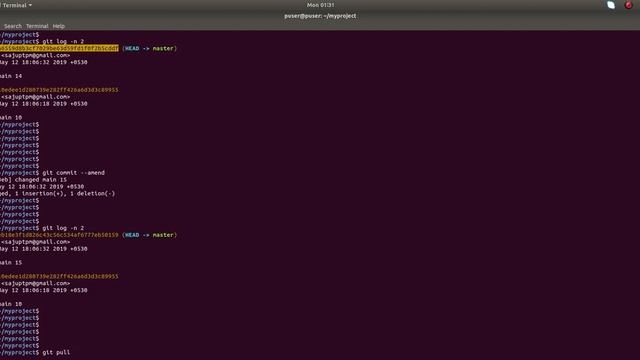The width and height of the screenshot is (640, 360).
Task: Click the puser@puser: ~/myproject window title
Action: pos(320,16)
